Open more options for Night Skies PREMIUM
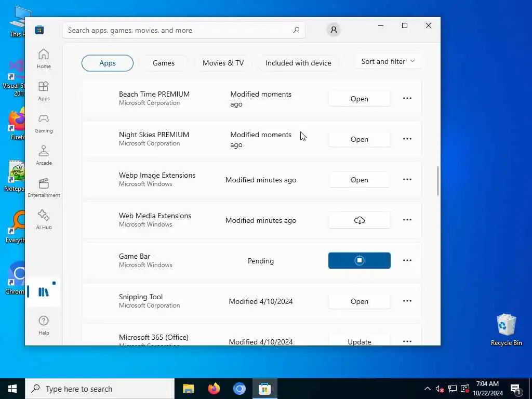This screenshot has height=399, width=532. (x=407, y=139)
